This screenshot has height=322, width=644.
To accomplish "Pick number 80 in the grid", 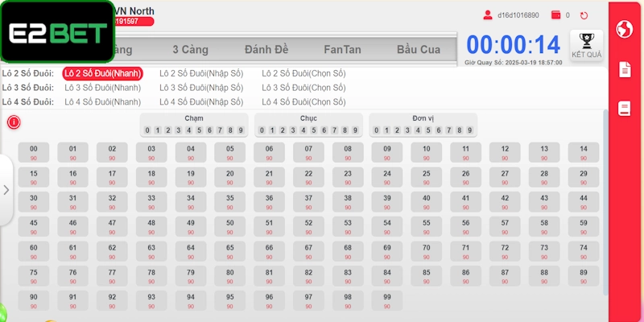I will [x=230, y=276].
